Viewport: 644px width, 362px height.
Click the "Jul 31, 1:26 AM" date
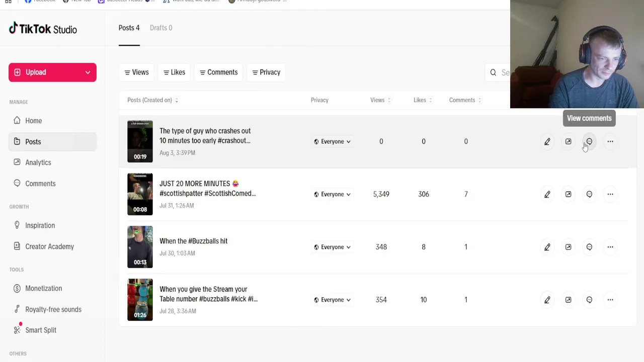pyautogui.click(x=177, y=206)
